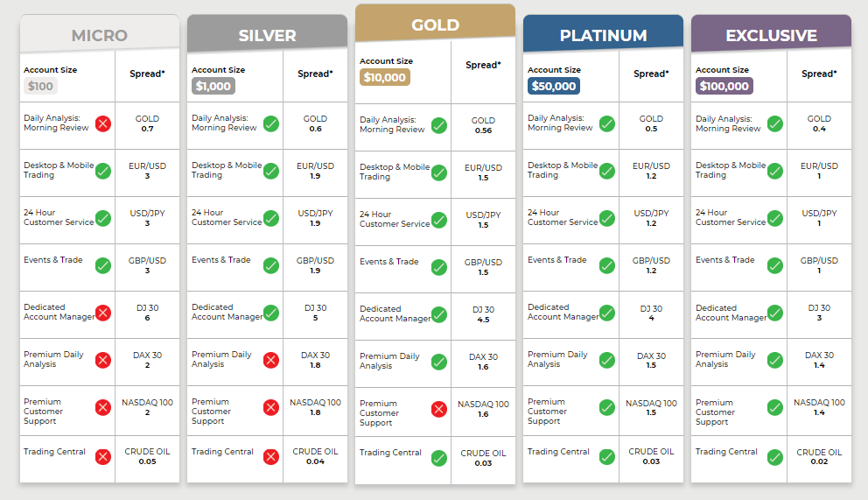Image resolution: width=868 pixels, height=500 pixels.
Task: Click the $100,000 account size badge
Action: [x=724, y=86]
